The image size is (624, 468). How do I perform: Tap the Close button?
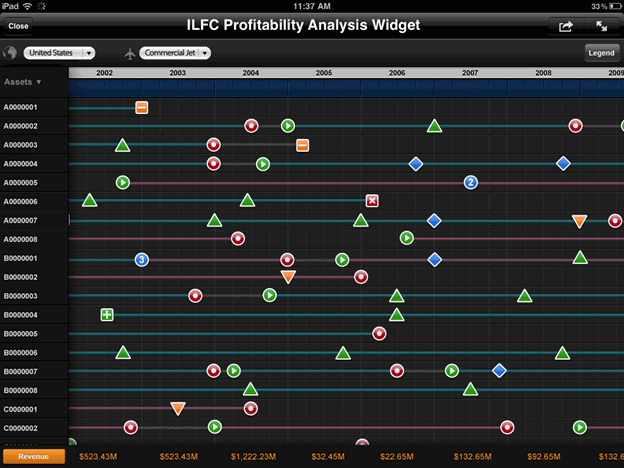(x=18, y=26)
